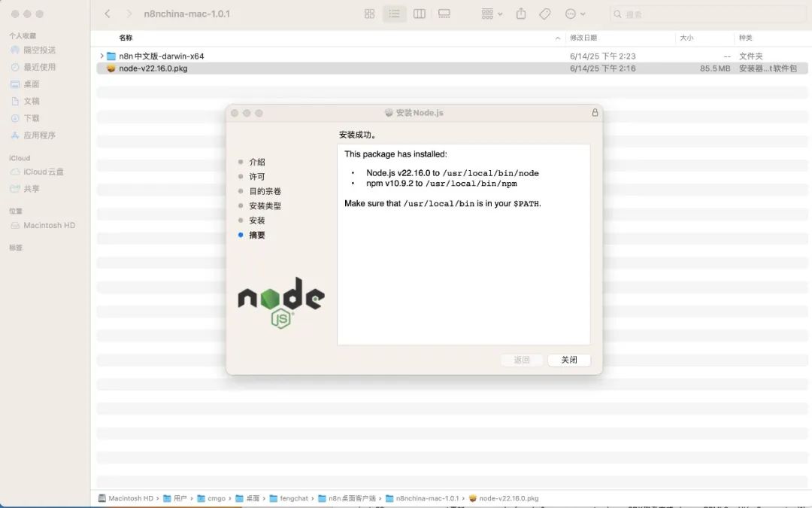Select the 许可 step in installer
This screenshot has width=812, height=508.
point(257,177)
